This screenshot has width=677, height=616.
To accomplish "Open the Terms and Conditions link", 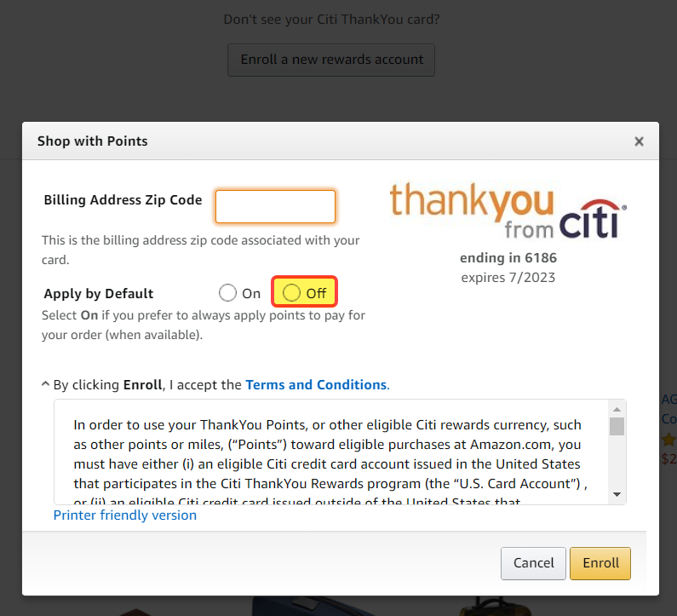I will click(x=318, y=384).
